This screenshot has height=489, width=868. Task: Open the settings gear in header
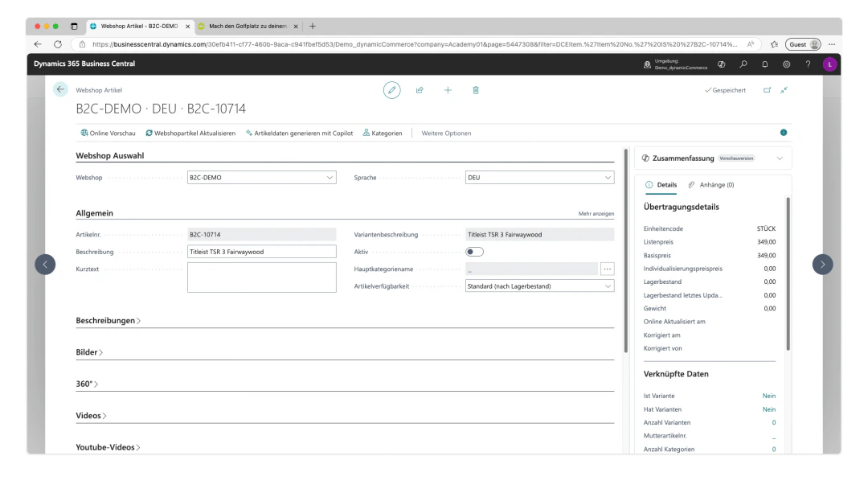click(x=787, y=64)
